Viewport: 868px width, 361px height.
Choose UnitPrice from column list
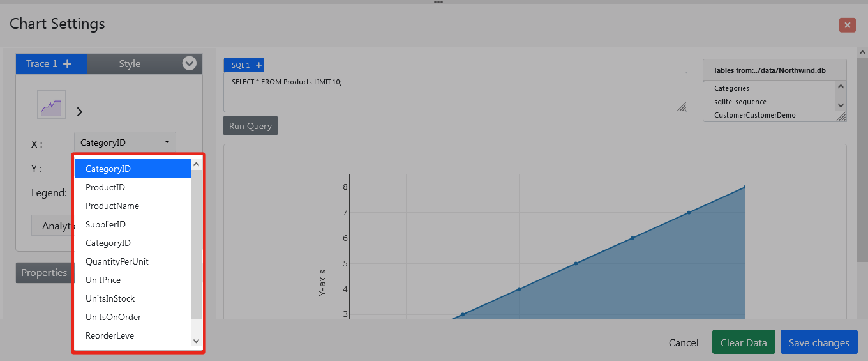click(x=103, y=280)
